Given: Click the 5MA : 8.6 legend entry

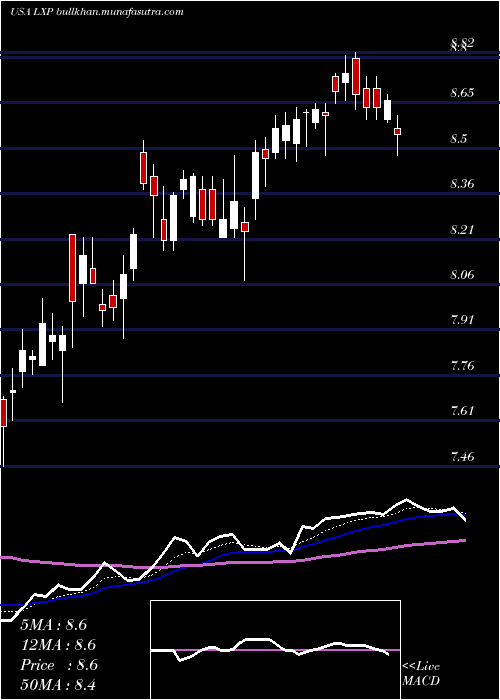Looking at the screenshot, I should (x=54, y=625).
